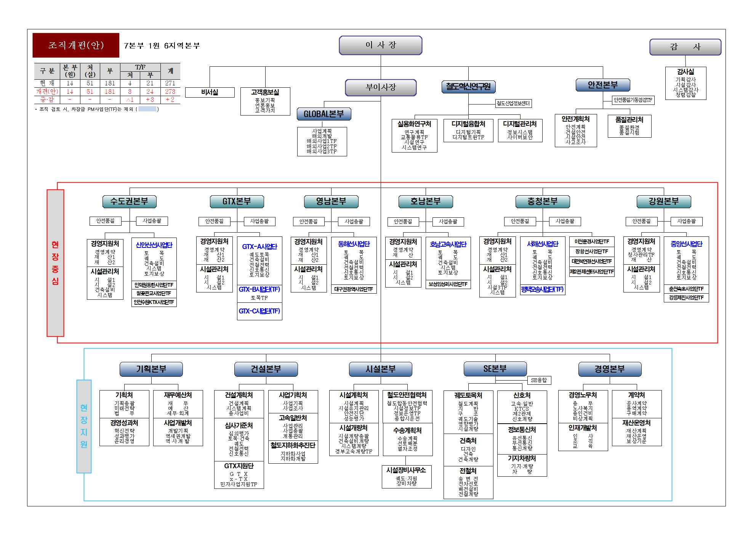Select the 조직개편(안) dark red title block

click(76, 45)
